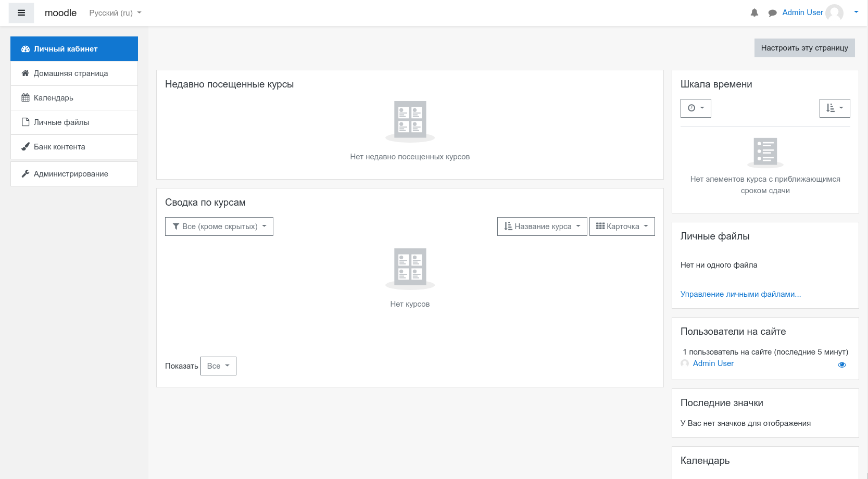868x479 pixels.
Task: Open Банк контента in sidebar
Action: 59,147
